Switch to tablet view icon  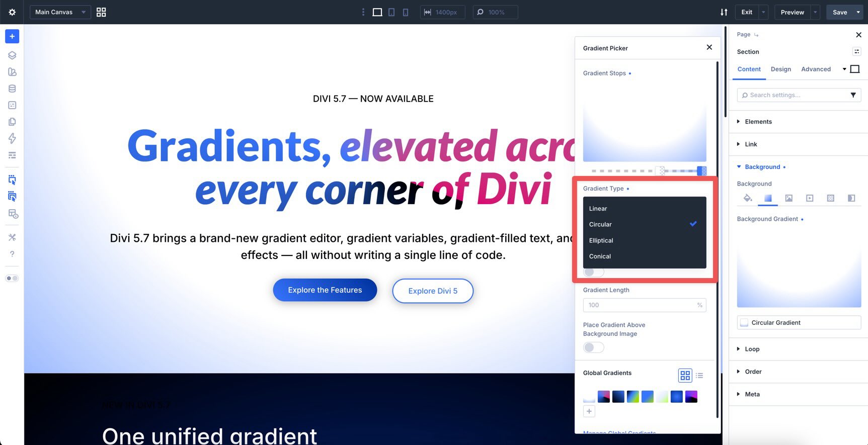(x=391, y=12)
